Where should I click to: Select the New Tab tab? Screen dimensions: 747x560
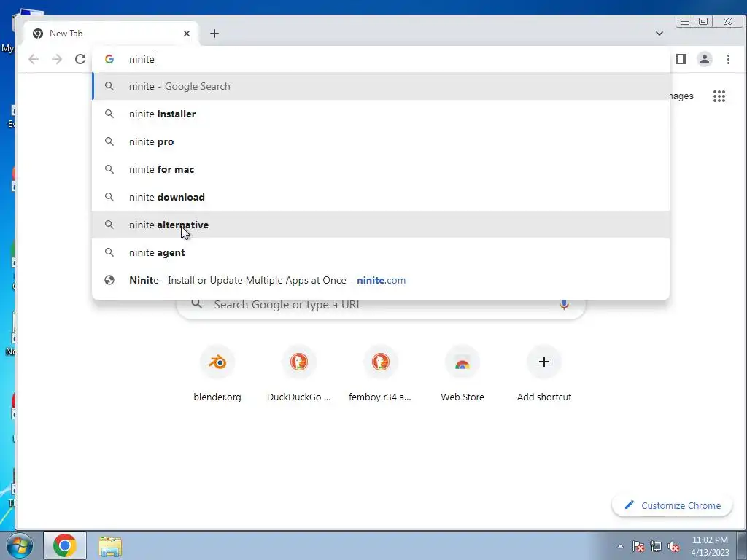pos(111,34)
